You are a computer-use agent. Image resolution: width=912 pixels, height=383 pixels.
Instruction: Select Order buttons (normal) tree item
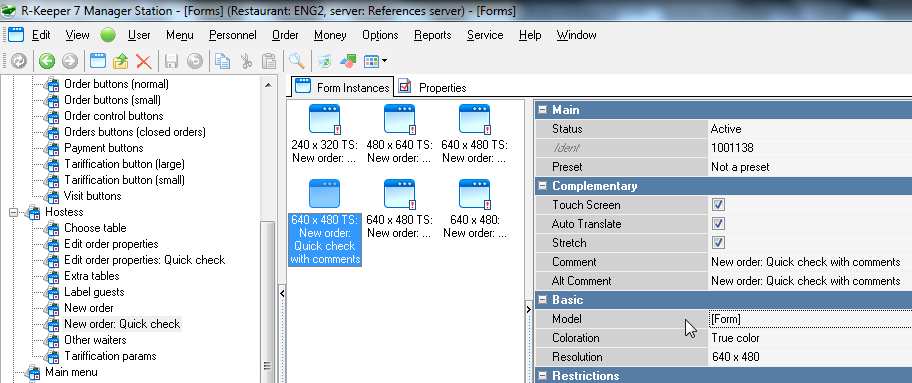[116, 84]
